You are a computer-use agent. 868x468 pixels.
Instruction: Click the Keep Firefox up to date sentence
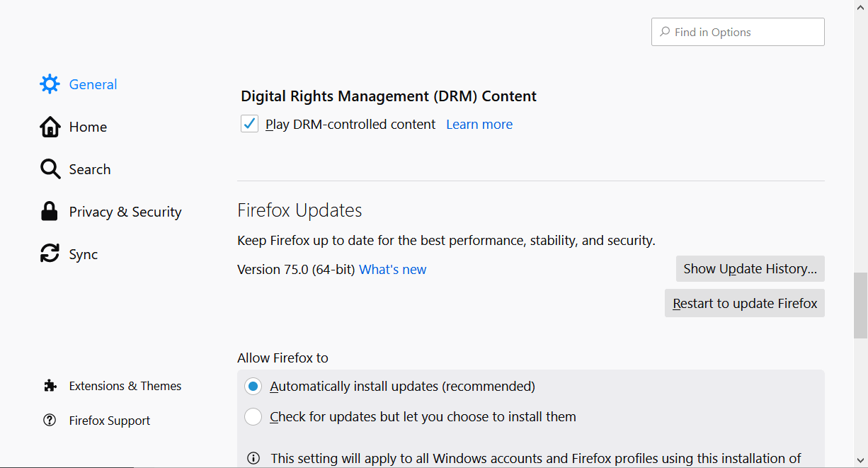pos(446,241)
